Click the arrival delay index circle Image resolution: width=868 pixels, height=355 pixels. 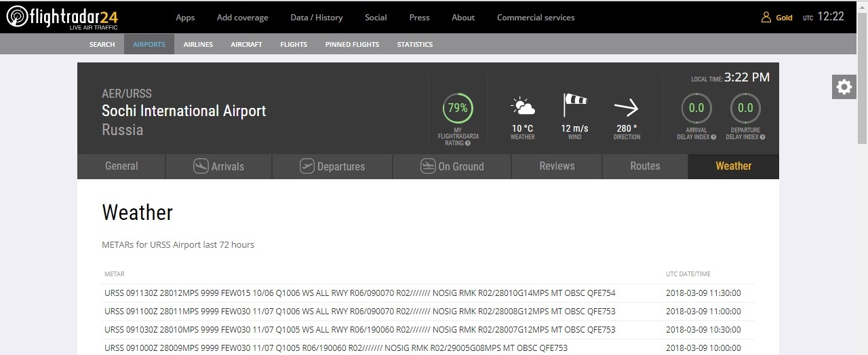pos(696,108)
